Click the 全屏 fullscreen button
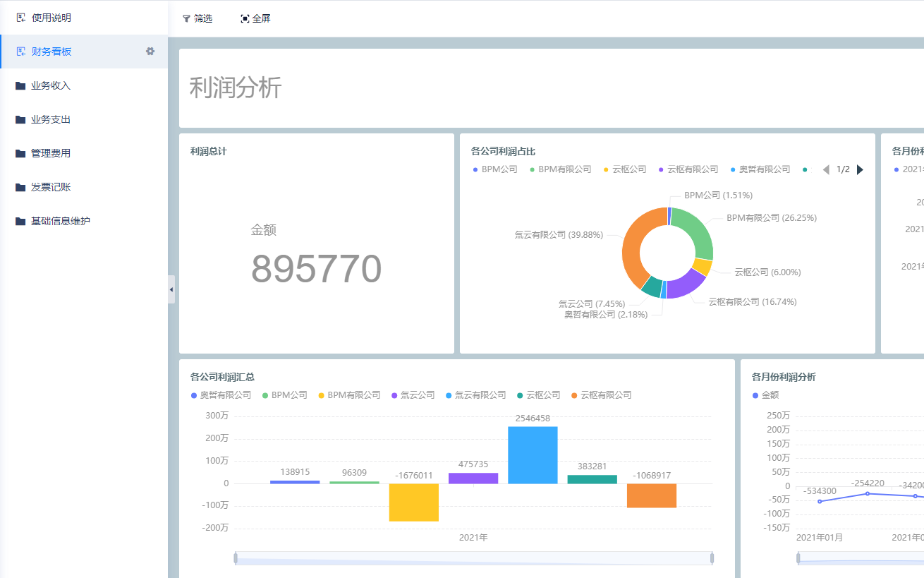 click(255, 19)
